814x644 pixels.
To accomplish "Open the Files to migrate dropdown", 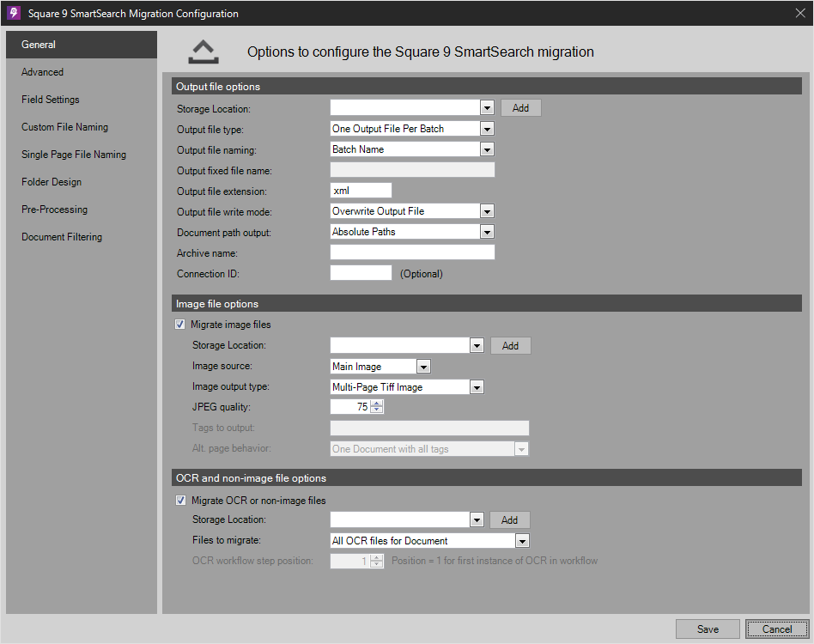I will [522, 541].
